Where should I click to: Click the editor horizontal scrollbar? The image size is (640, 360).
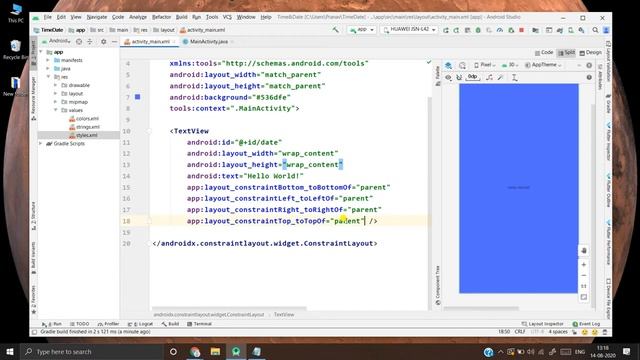pos(229,309)
